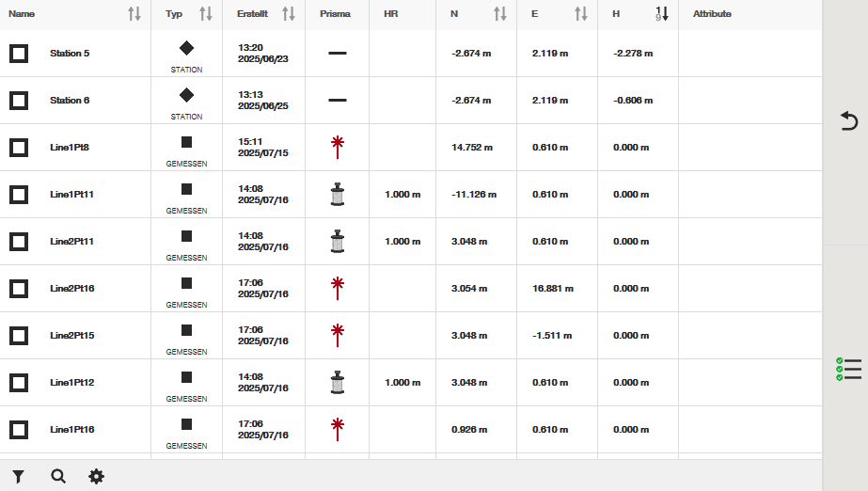Sort by the E coordinate arrows
The image size is (868, 491).
click(x=581, y=14)
